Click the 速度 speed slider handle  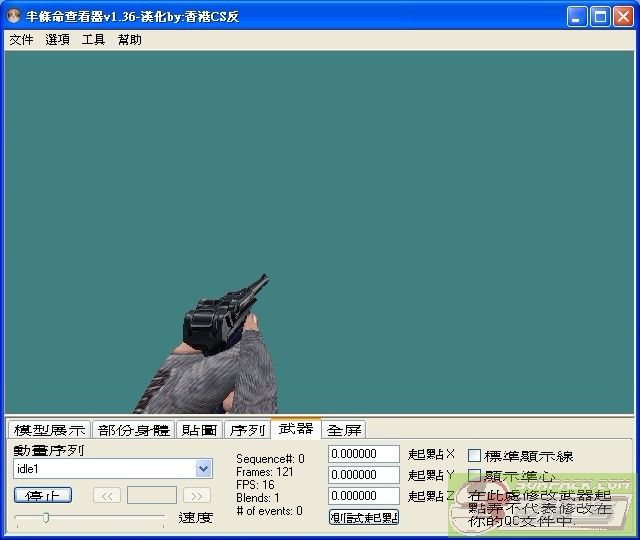(x=45, y=517)
